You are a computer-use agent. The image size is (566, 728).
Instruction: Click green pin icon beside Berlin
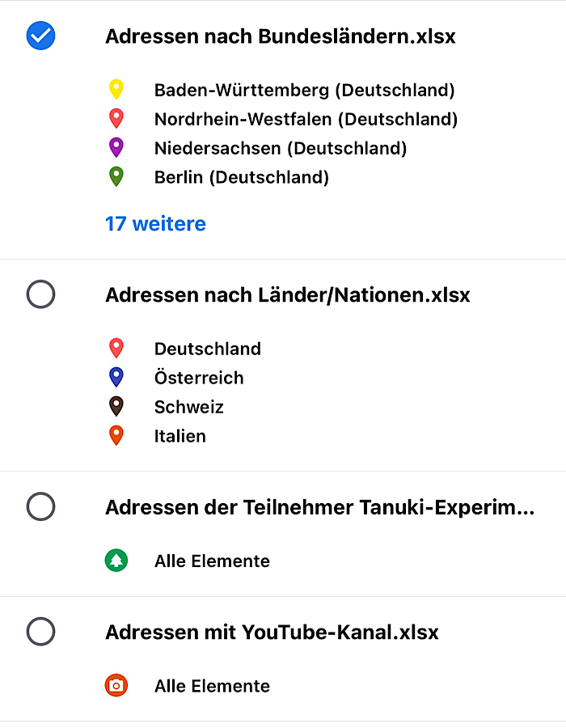[116, 176]
